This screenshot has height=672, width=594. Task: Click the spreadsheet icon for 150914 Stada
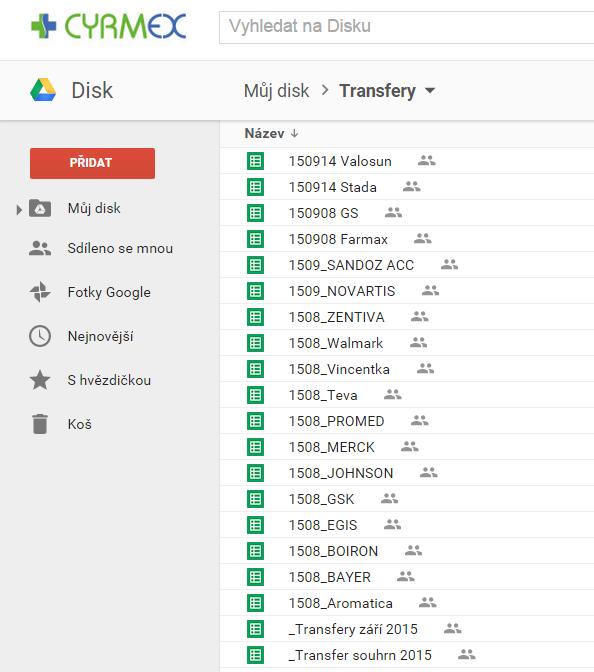click(255, 187)
